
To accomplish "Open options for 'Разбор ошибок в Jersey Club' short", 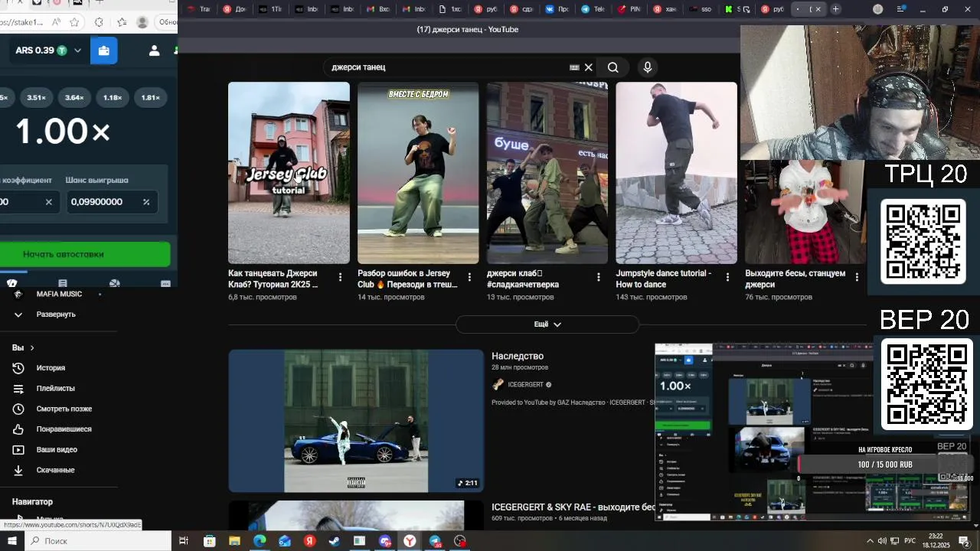I will (x=470, y=277).
